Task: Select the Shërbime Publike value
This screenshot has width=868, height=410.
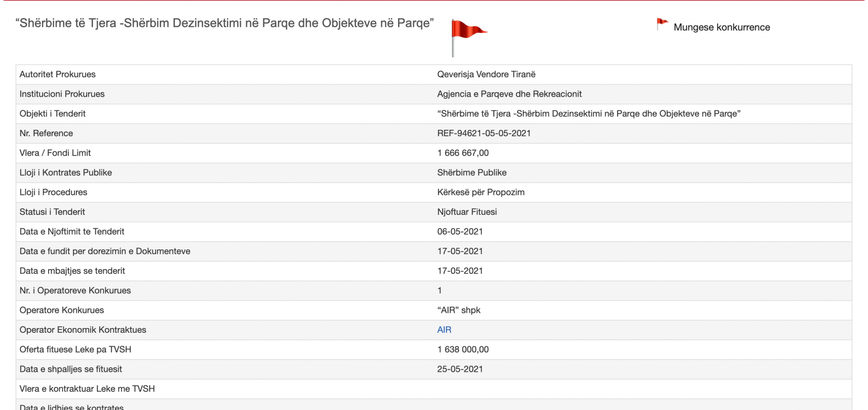Action: click(472, 173)
